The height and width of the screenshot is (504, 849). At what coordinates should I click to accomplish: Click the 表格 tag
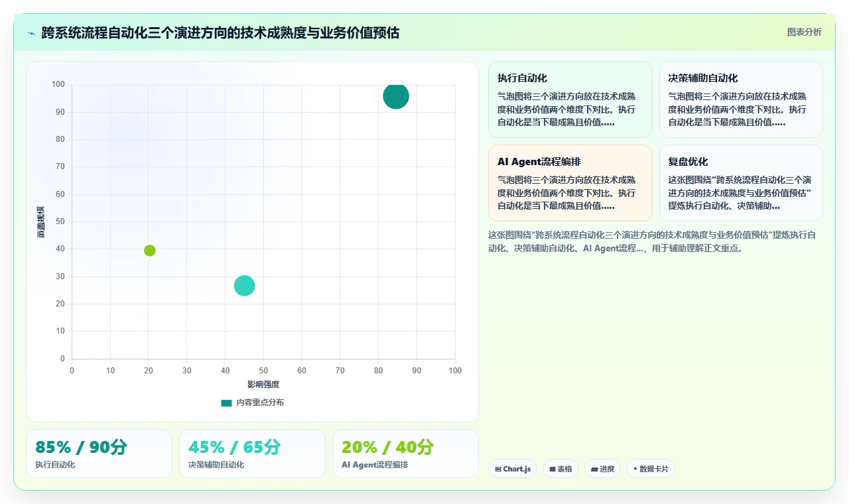tap(560, 469)
